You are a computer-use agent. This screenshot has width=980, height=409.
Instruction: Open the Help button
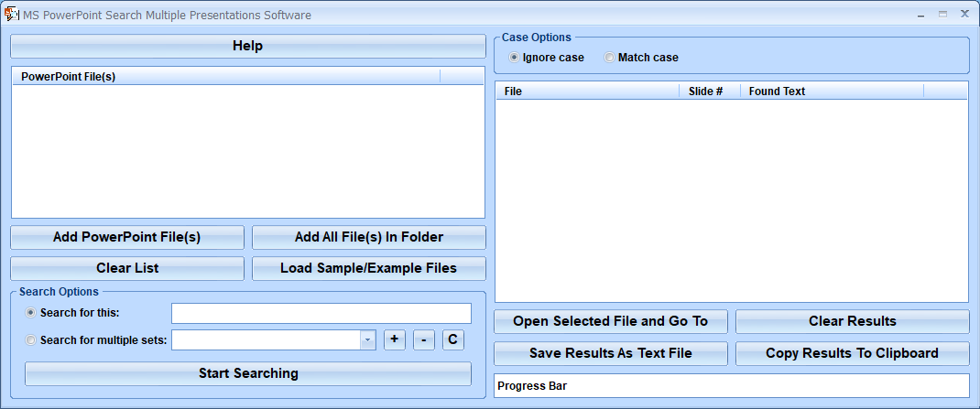(x=248, y=47)
